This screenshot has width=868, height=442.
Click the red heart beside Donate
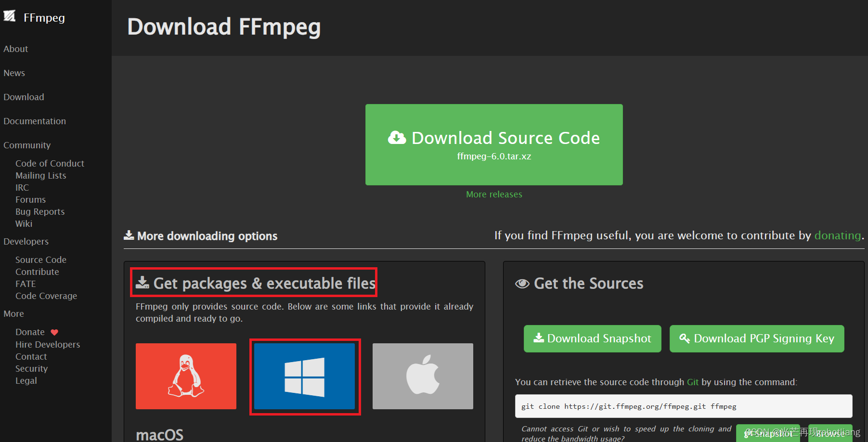(x=54, y=332)
